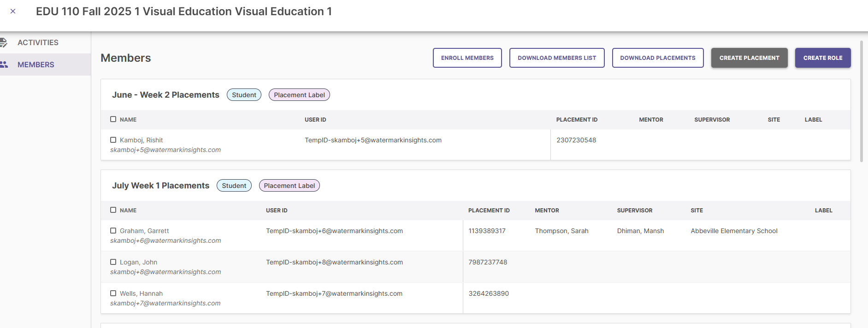
Task: Check the Logan, John row checkbox
Action: pyautogui.click(x=113, y=262)
